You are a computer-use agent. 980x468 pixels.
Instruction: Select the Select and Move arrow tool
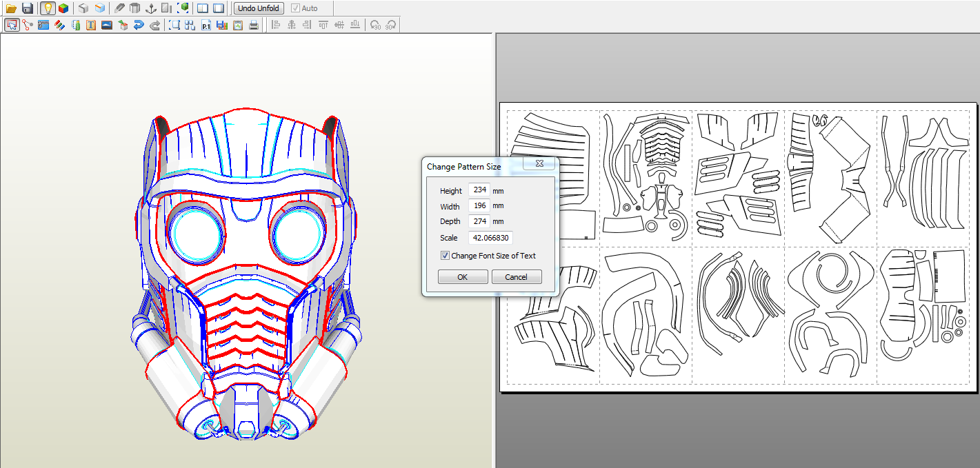pos(12,26)
